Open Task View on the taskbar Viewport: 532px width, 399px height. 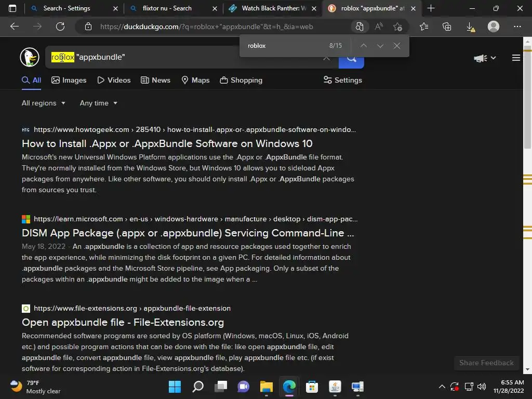tap(221, 387)
